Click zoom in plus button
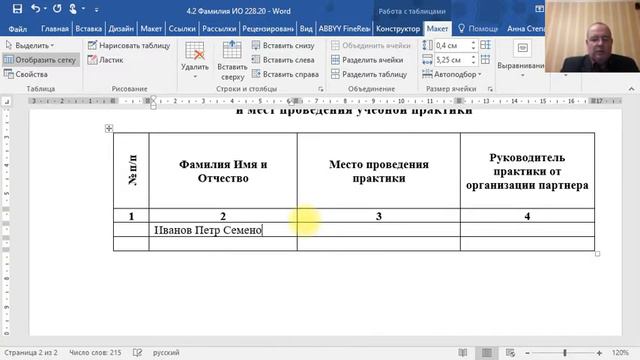This screenshot has width=640, height=360. [599, 353]
